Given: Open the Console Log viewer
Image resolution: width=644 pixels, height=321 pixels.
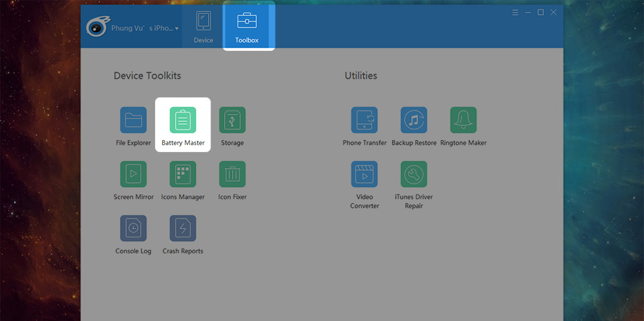Looking at the screenshot, I should (133, 229).
